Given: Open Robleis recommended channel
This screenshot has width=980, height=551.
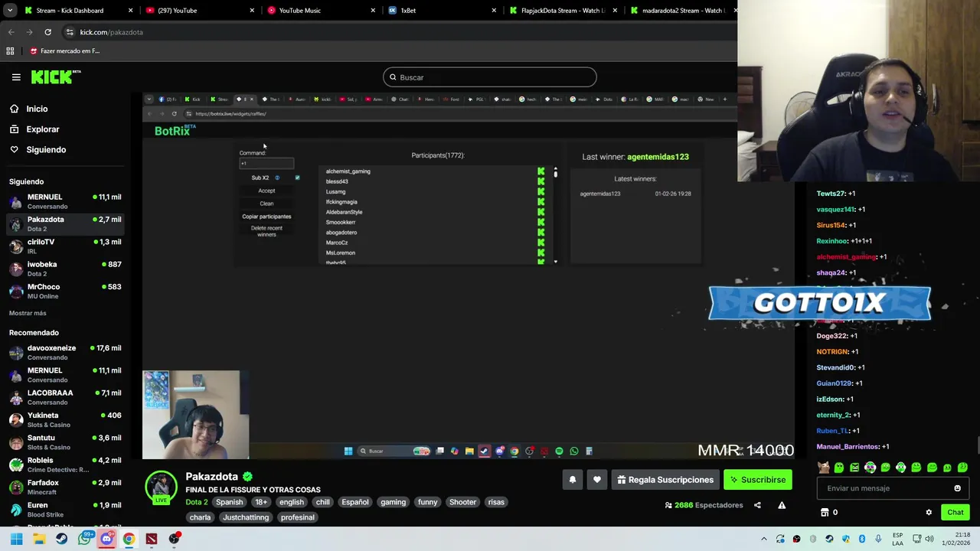Looking at the screenshot, I should click(65, 465).
